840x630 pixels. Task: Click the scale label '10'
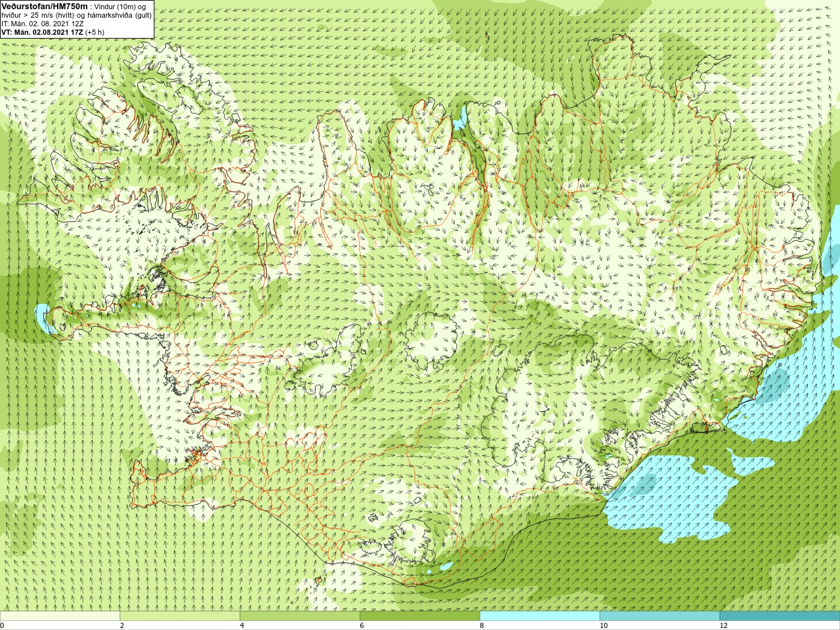point(604,625)
